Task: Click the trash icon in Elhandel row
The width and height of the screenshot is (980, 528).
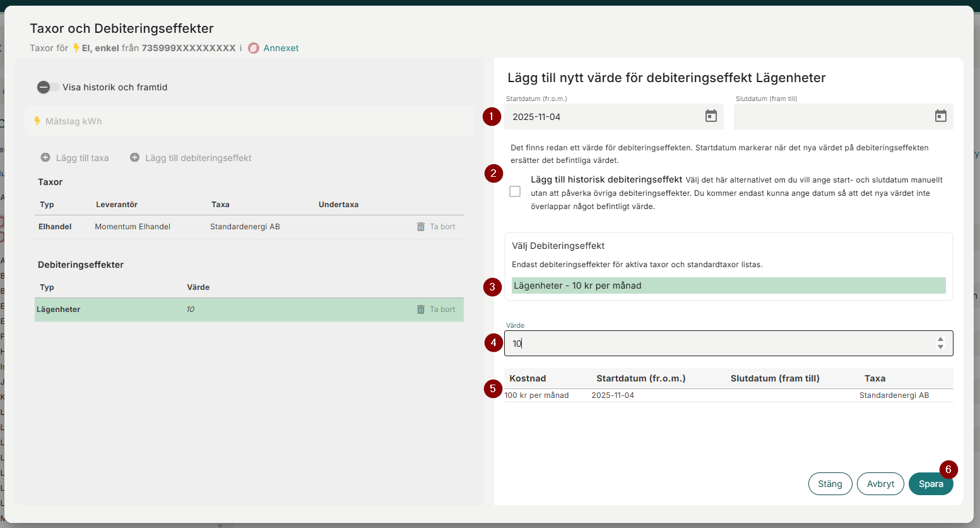Action: (x=421, y=227)
